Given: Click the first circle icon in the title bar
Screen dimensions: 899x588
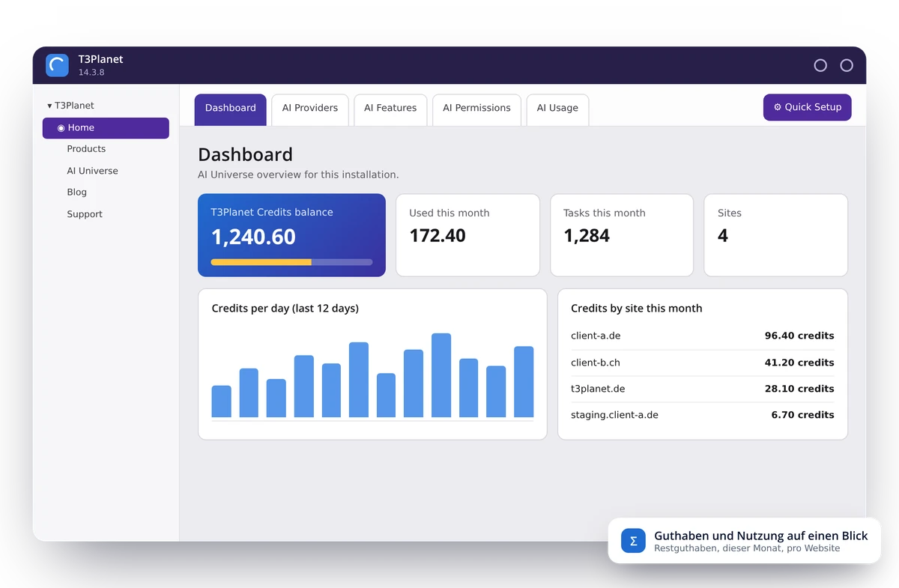Looking at the screenshot, I should [x=820, y=65].
